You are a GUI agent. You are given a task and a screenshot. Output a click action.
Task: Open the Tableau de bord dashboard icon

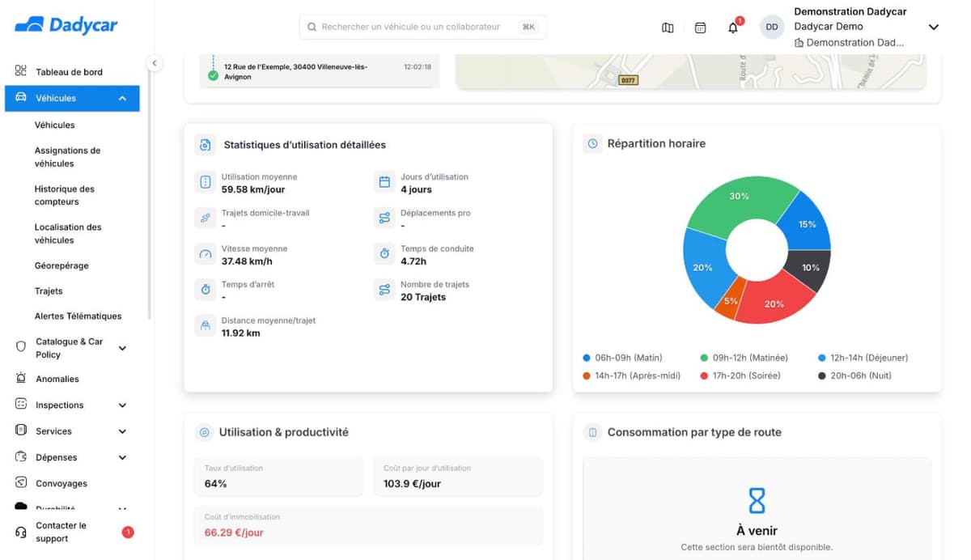tap(21, 71)
